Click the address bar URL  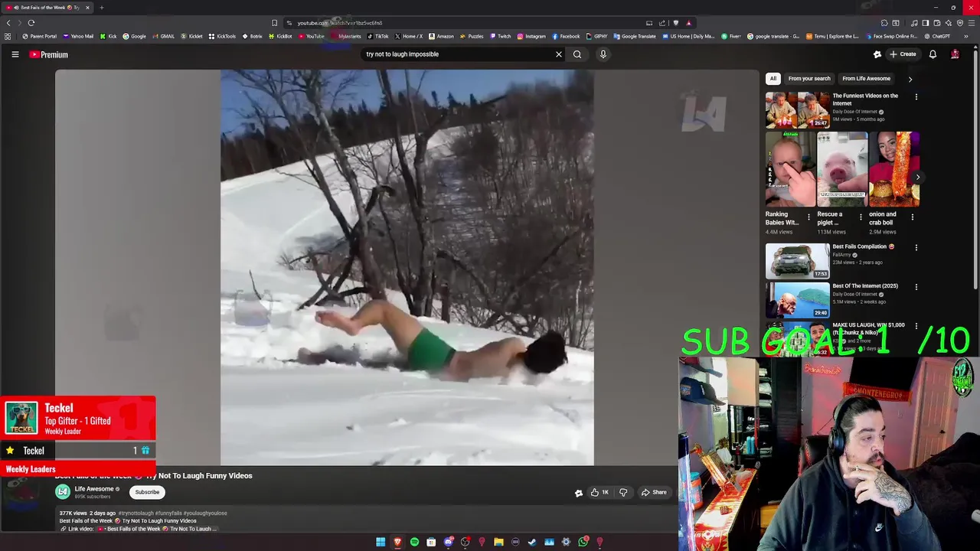(340, 23)
